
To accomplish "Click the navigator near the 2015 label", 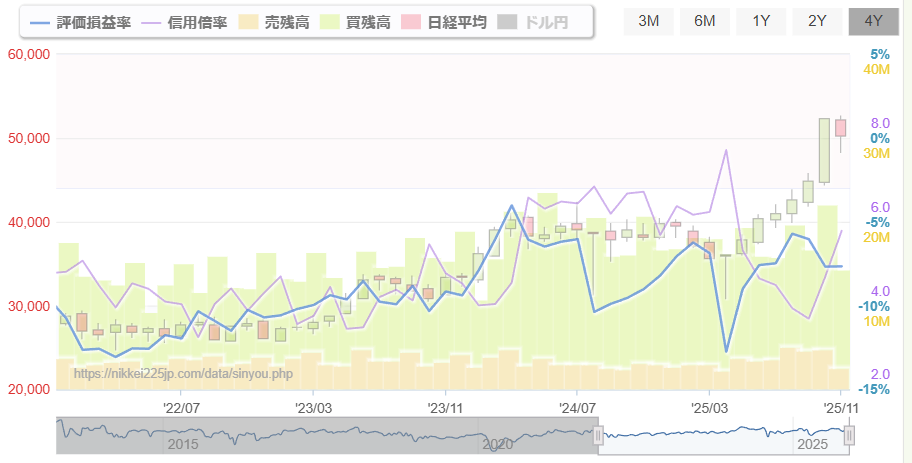I will (182, 443).
